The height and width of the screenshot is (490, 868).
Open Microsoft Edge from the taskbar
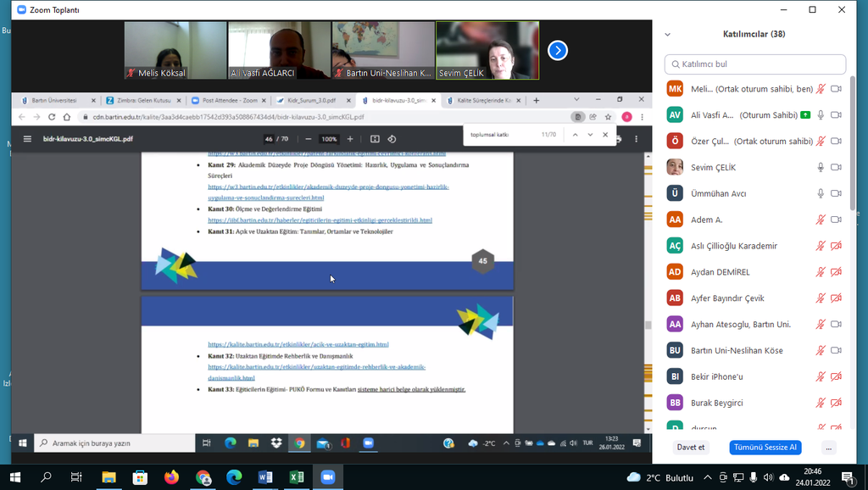point(234,477)
